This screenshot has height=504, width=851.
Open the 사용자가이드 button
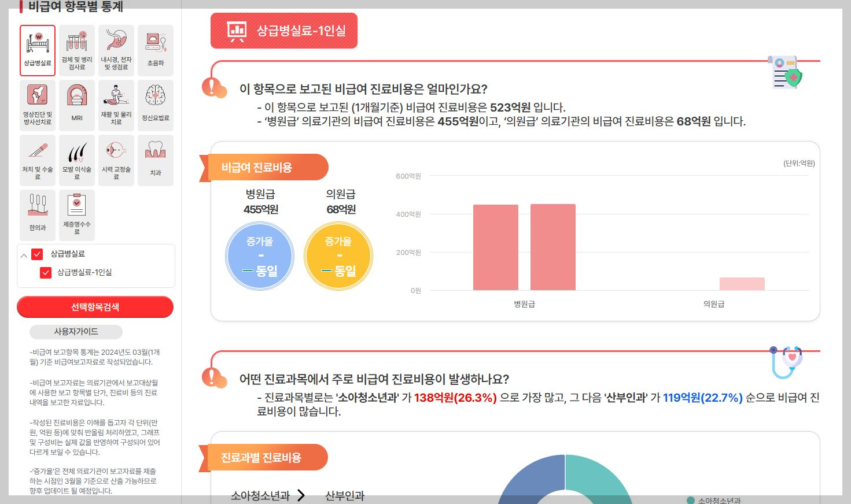tap(76, 332)
